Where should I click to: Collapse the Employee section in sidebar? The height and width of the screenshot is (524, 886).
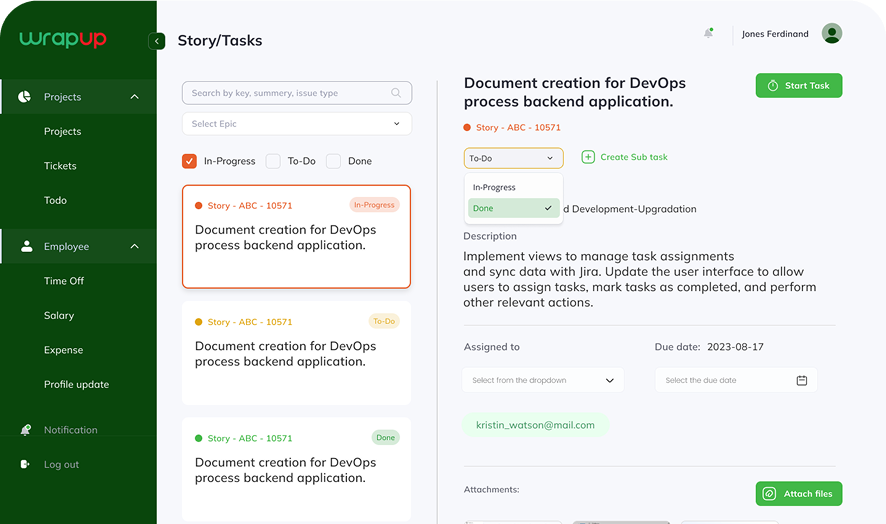[134, 246]
